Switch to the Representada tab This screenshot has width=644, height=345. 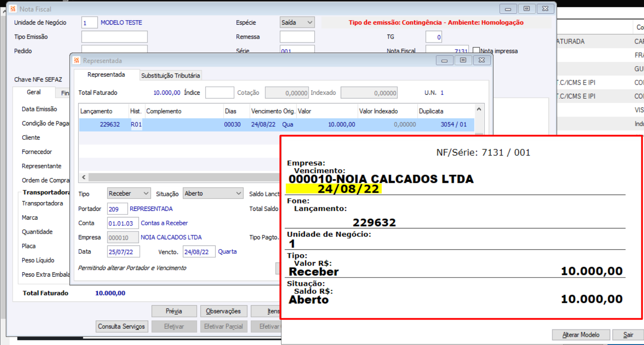pos(106,75)
